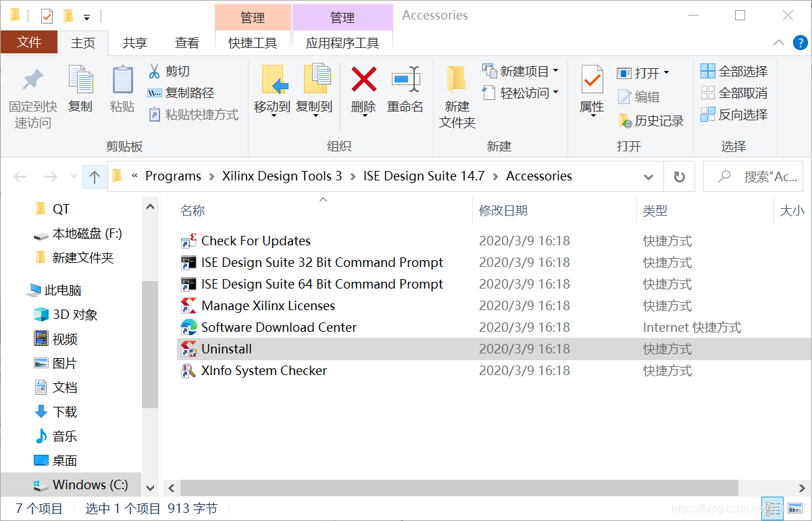812x521 pixels.
Task: Click the Back navigation arrow
Action: (20, 176)
